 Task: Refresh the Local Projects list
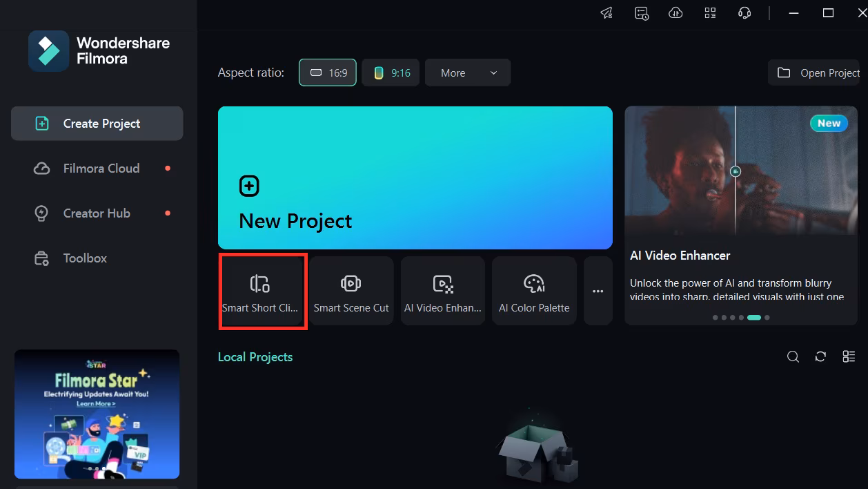tap(820, 356)
